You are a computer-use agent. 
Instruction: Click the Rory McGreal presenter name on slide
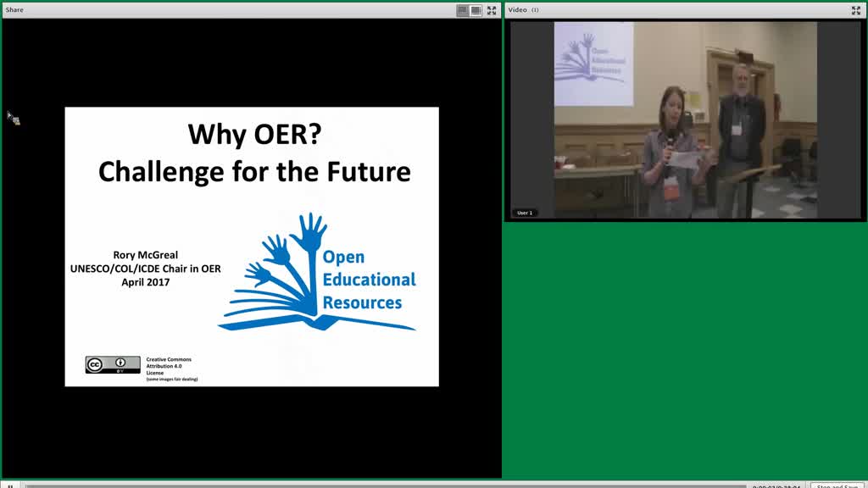[x=146, y=255]
